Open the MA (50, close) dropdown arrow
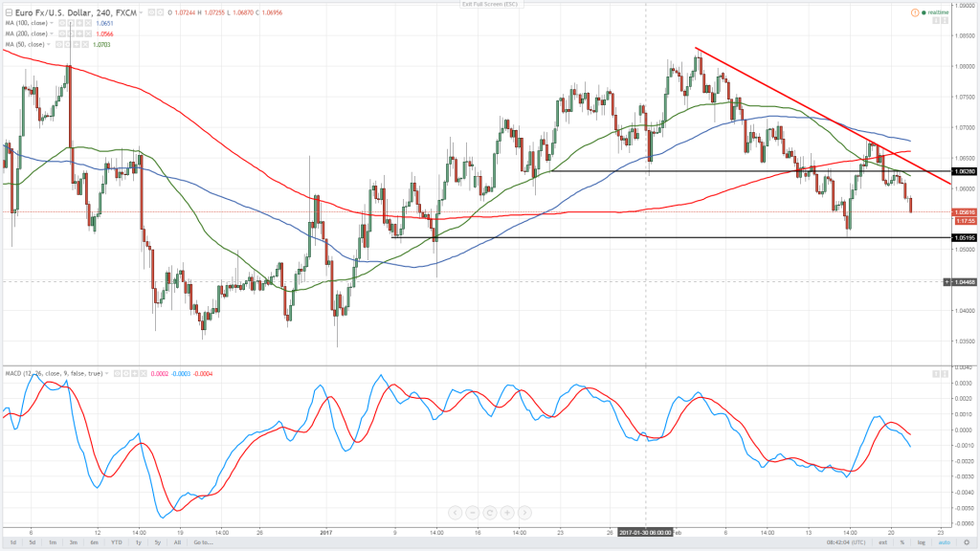 coord(49,44)
